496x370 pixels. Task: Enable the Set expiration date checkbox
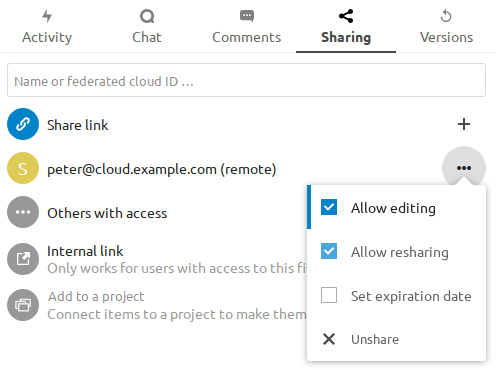(329, 295)
